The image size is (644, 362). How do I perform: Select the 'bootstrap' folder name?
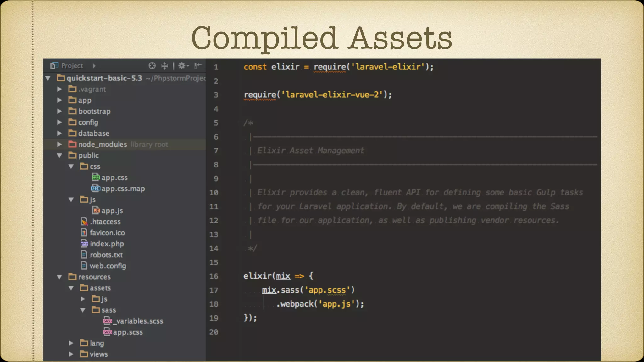94,111
